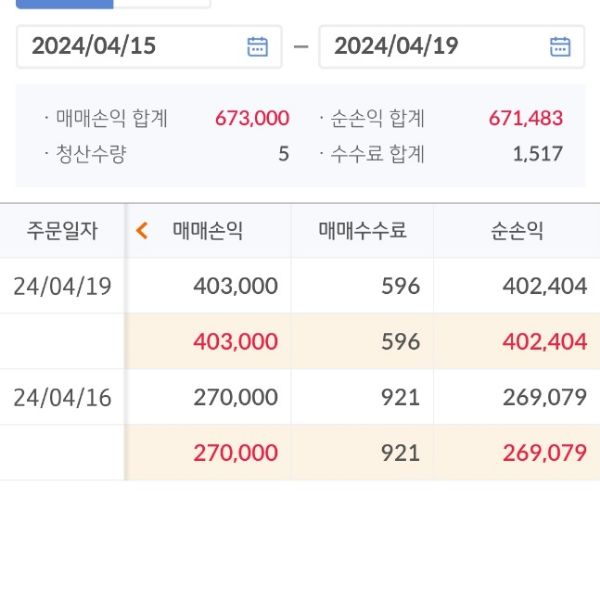
Task: Select the 순손익 column header
Action: (x=517, y=231)
